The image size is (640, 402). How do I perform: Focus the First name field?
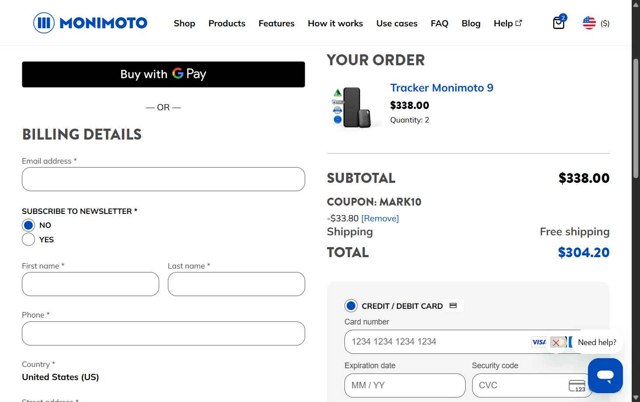click(90, 284)
